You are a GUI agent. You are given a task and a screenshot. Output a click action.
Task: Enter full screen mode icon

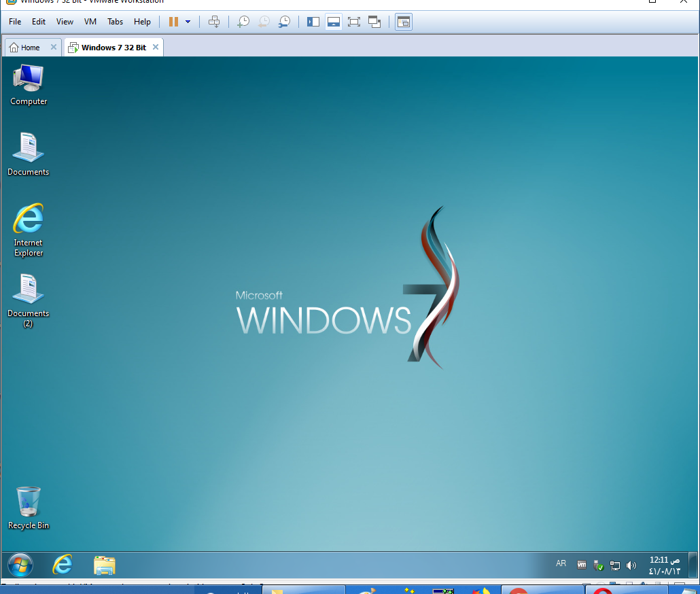coord(354,22)
